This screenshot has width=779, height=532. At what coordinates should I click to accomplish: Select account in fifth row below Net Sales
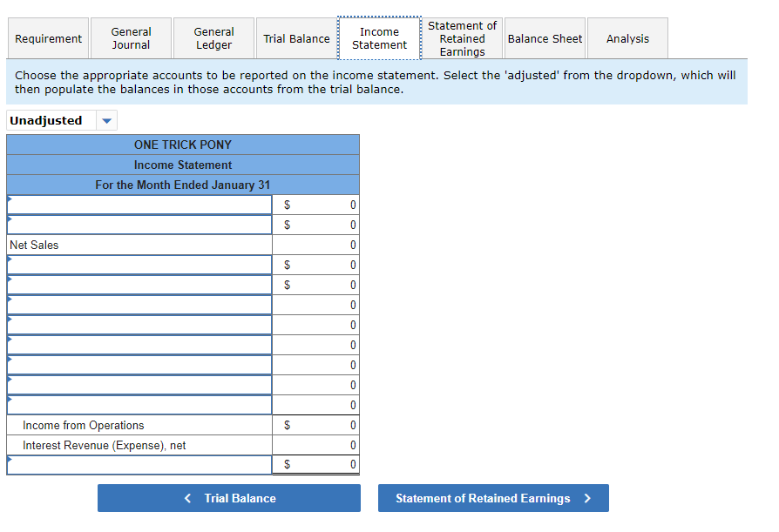139,345
